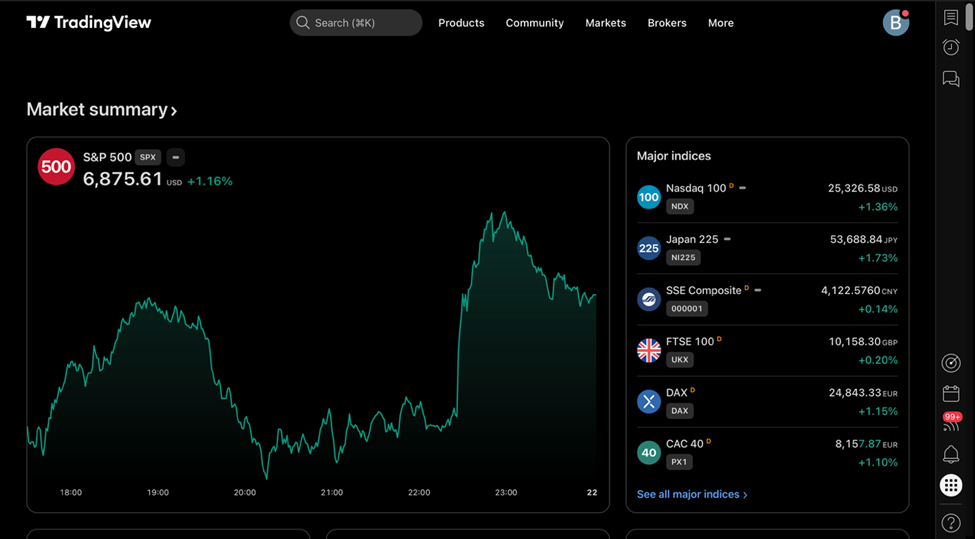Open the screeners radar icon
Viewport: 975px width, 539px height.
click(x=951, y=363)
